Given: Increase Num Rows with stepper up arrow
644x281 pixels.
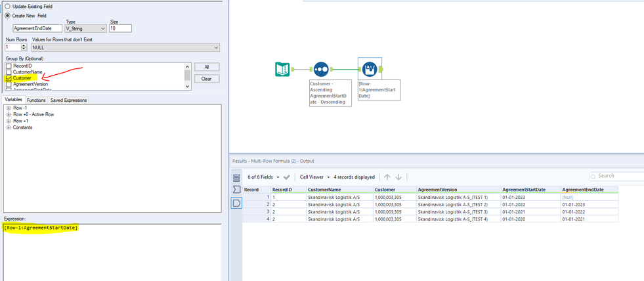Looking at the screenshot, I should coord(24,45).
